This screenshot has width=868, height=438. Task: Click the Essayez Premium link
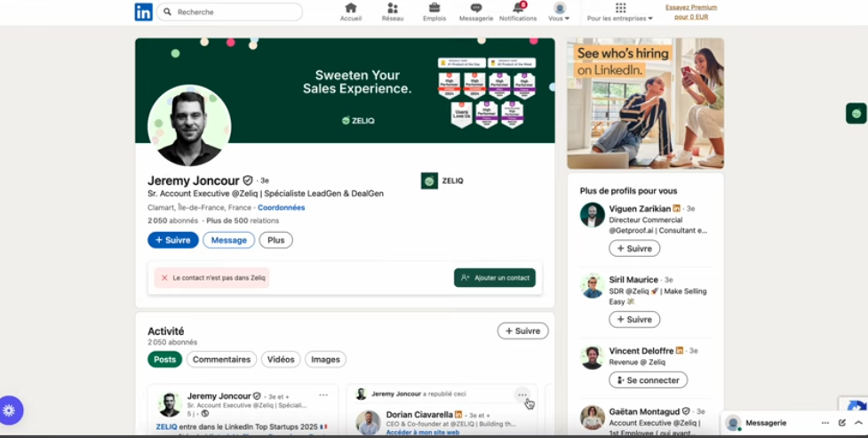691,12
